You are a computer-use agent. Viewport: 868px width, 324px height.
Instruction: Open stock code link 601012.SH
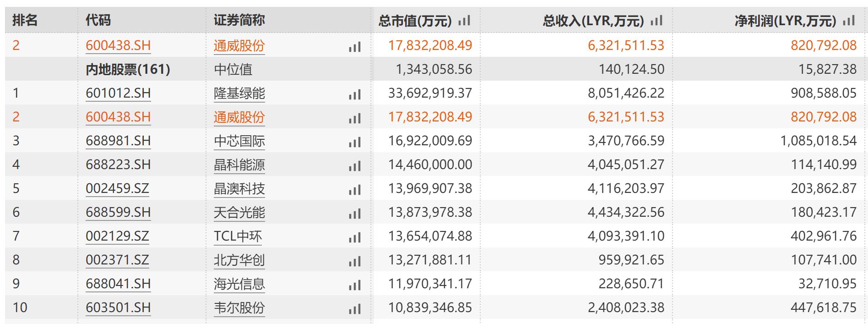[x=118, y=93]
